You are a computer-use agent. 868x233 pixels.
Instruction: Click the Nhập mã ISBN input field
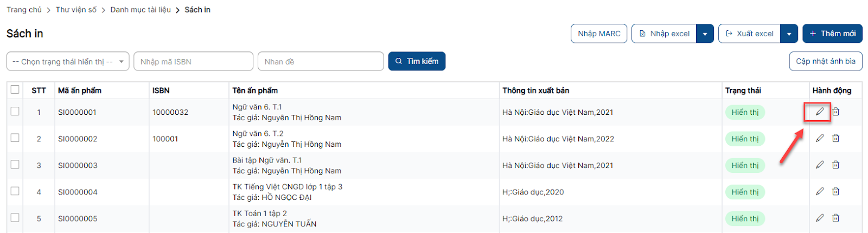193,61
